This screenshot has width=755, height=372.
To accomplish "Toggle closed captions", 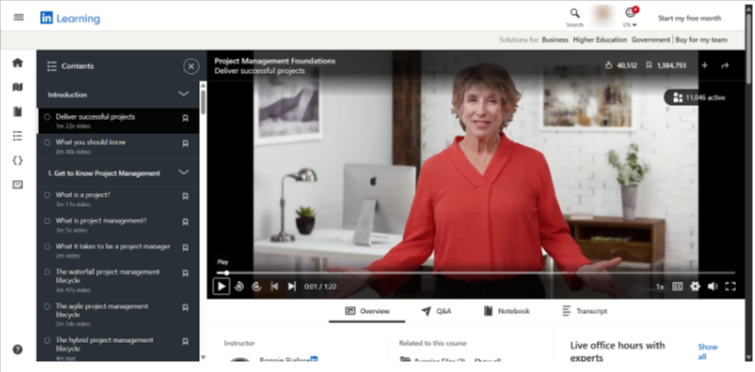I will (677, 286).
